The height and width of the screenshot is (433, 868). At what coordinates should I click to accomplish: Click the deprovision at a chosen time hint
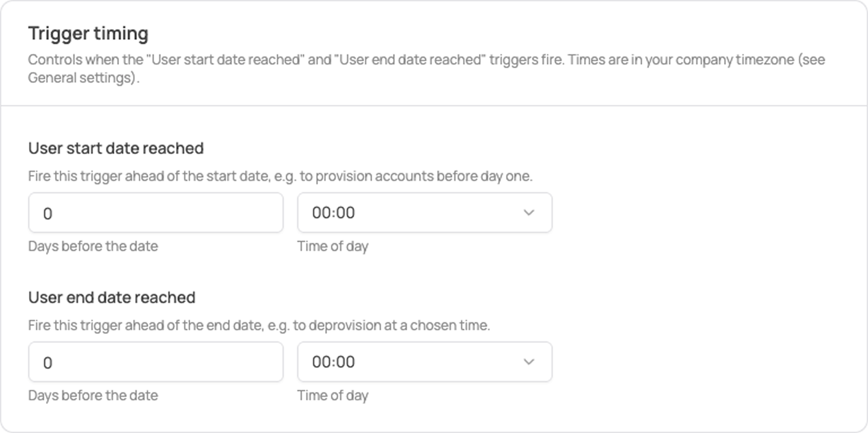[x=259, y=325]
